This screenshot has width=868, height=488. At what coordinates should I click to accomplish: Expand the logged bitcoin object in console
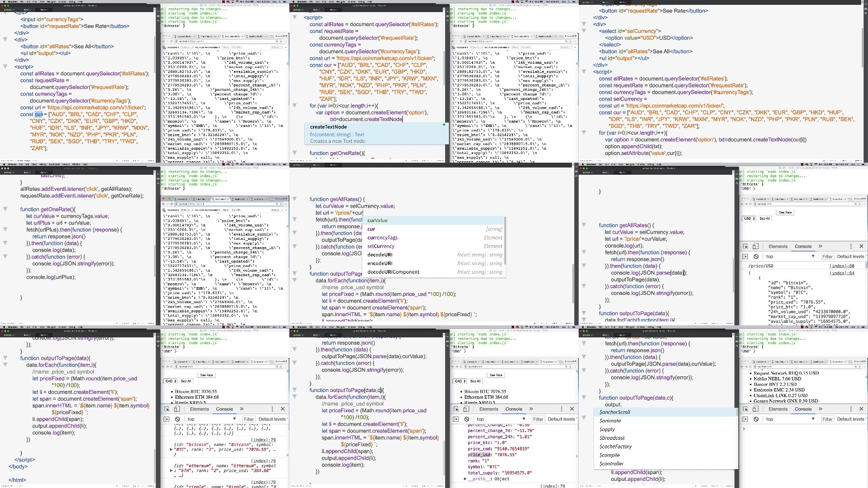[171, 449]
